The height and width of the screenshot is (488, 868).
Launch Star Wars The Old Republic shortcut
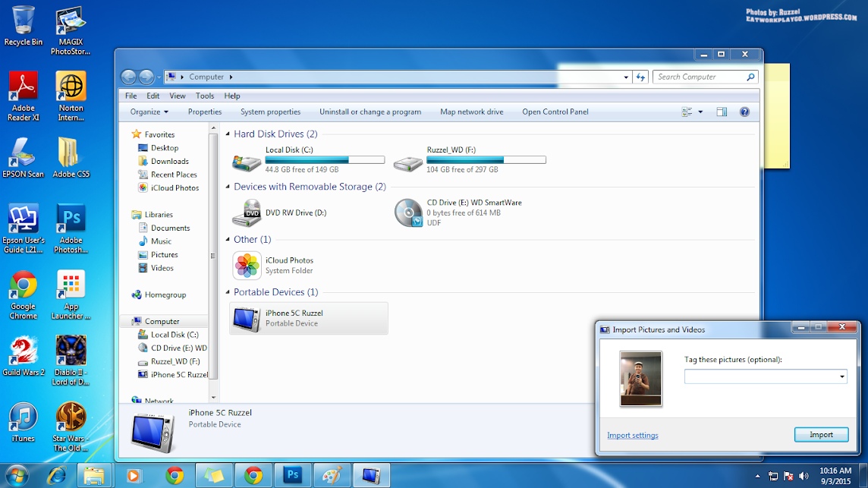[71, 427]
